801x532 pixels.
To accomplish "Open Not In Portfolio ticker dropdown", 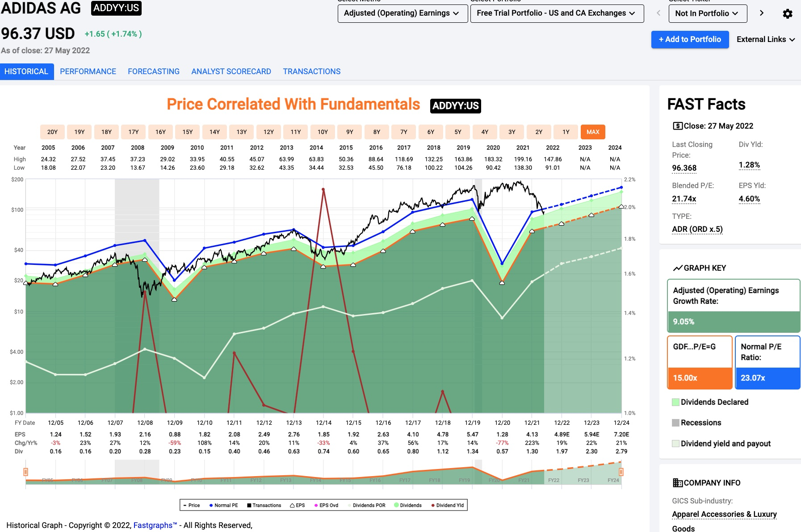I will (x=708, y=13).
